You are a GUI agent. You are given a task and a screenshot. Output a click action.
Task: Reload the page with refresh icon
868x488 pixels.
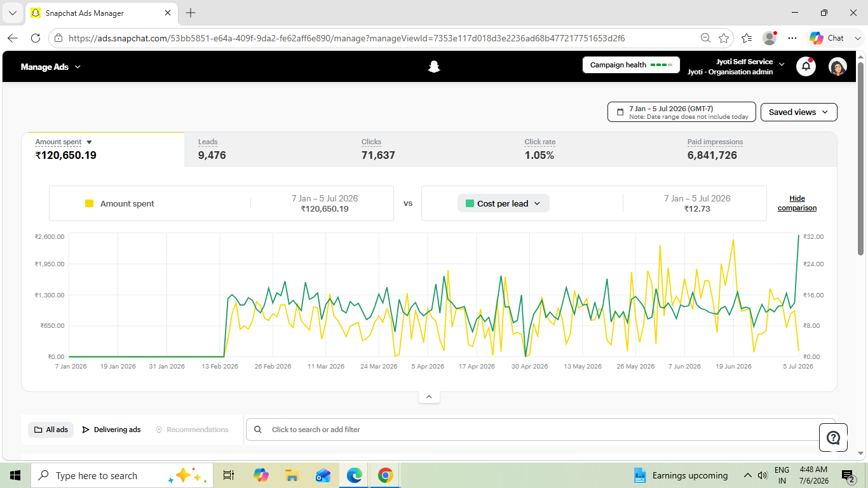coord(36,38)
